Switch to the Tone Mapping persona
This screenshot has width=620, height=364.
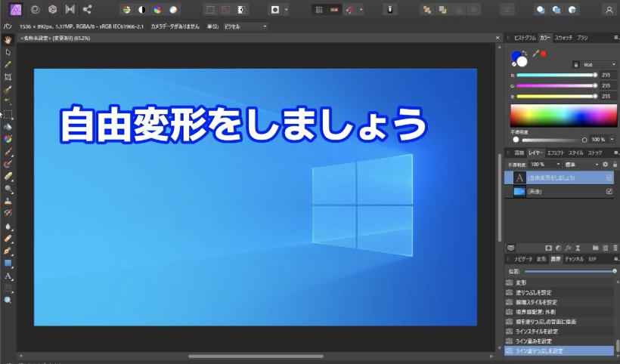pos(70,10)
